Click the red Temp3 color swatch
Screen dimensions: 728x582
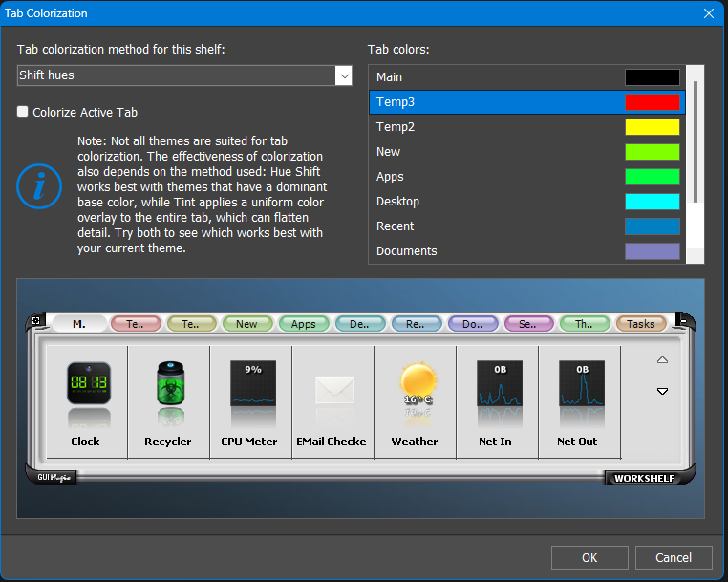pyautogui.click(x=652, y=102)
